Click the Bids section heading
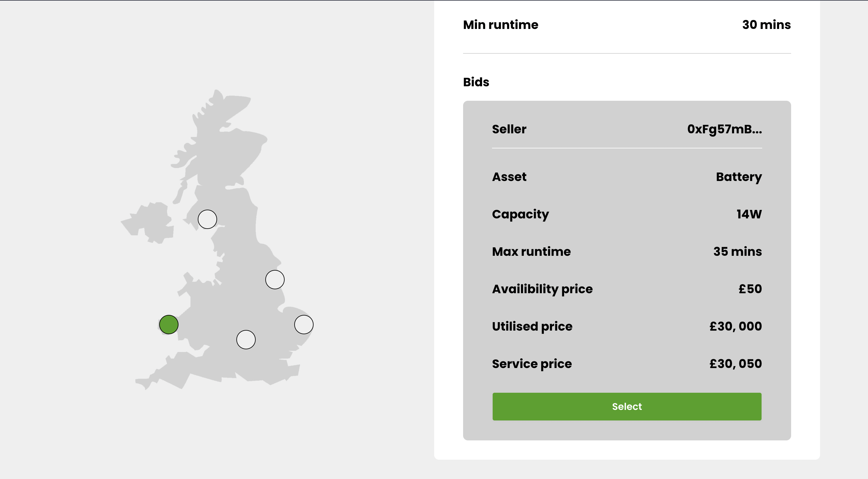 tap(476, 82)
